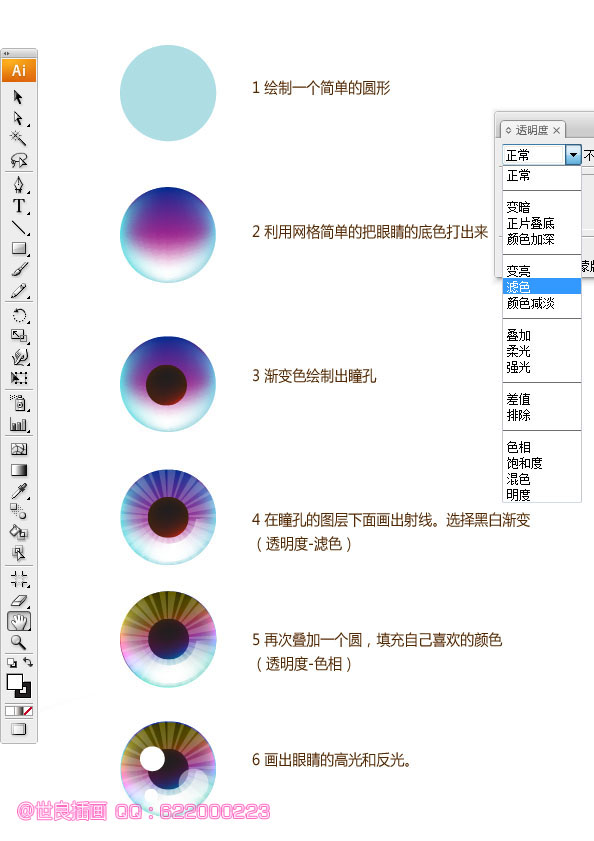
Task: Apply None using the red slash button
Action: [x=28, y=711]
